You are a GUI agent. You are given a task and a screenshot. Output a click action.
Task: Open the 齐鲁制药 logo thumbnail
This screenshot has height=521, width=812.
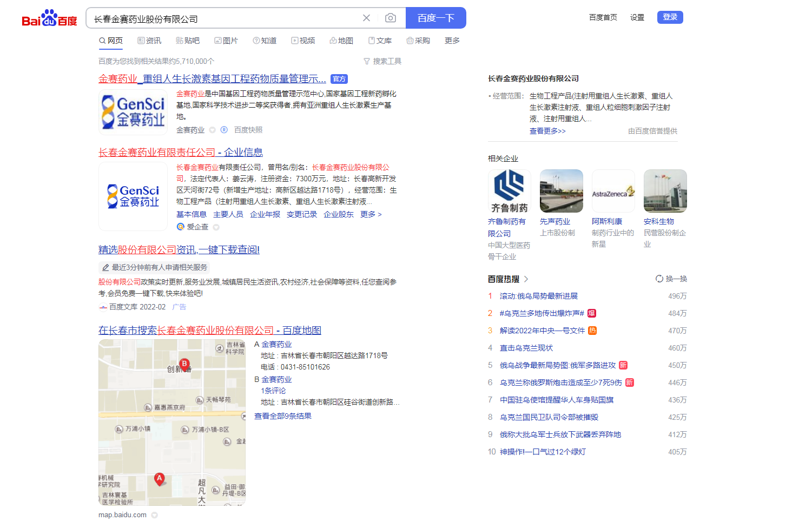click(510, 191)
